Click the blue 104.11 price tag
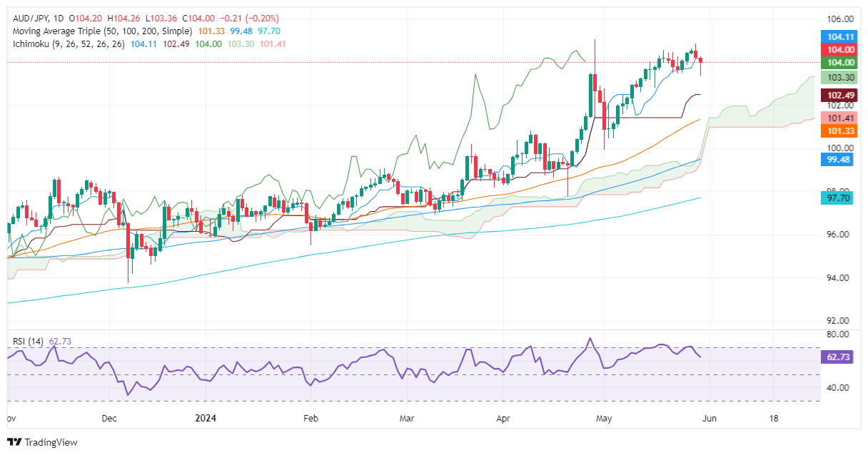The height and width of the screenshot is (455, 868). coord(839,36)
